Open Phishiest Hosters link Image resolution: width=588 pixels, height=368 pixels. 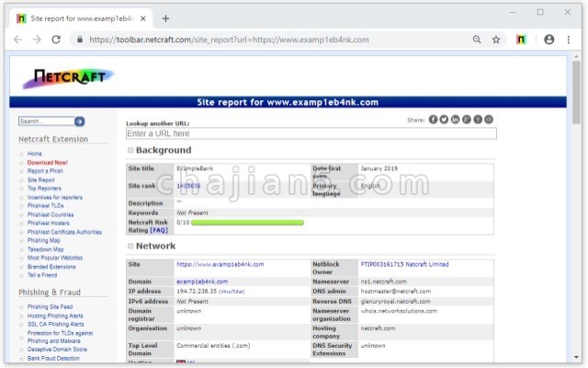48,223
